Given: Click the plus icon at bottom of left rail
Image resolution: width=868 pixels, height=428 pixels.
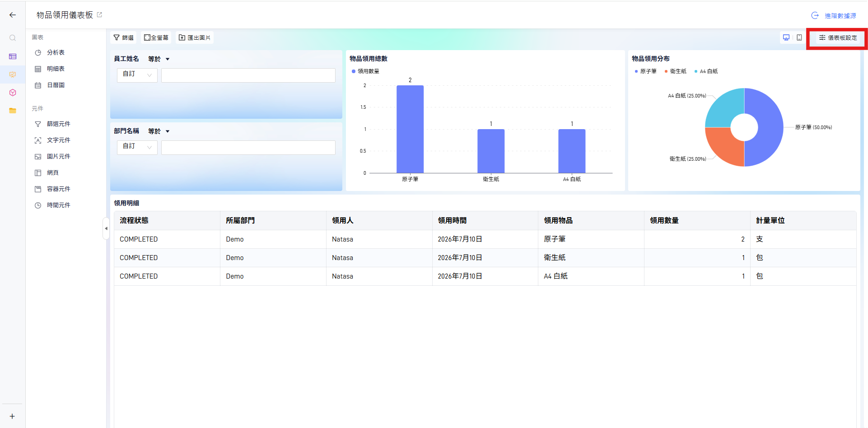Looking at the screenshot, I should (12, 416).
